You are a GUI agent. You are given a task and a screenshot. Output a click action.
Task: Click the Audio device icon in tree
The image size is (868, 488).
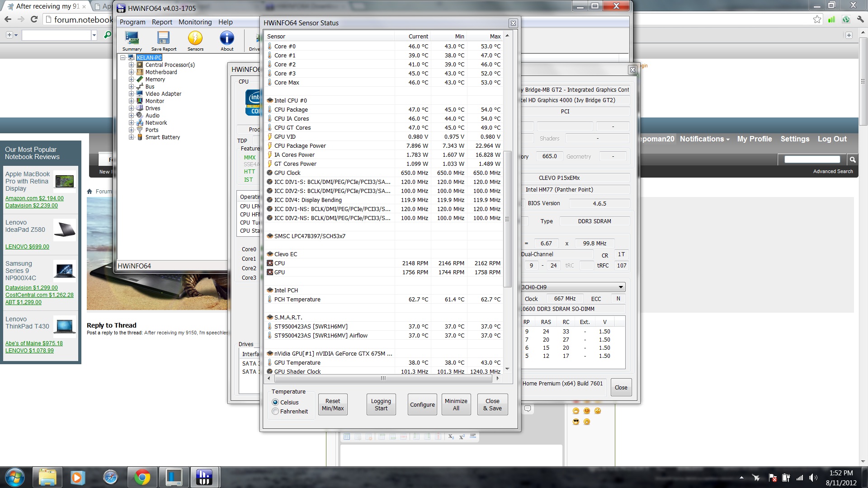pyautogui.click(x=140, y=115)
